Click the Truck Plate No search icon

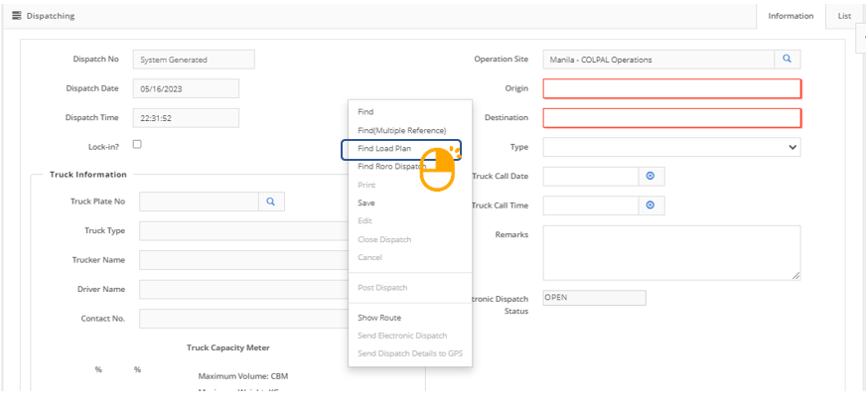[271, 202]
